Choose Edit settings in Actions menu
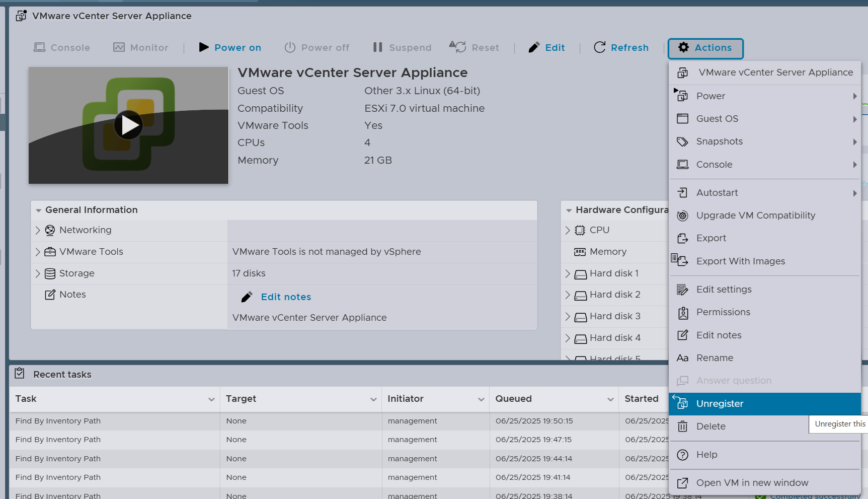This screenshot has height=499, width=868. [x=724, y=290]
